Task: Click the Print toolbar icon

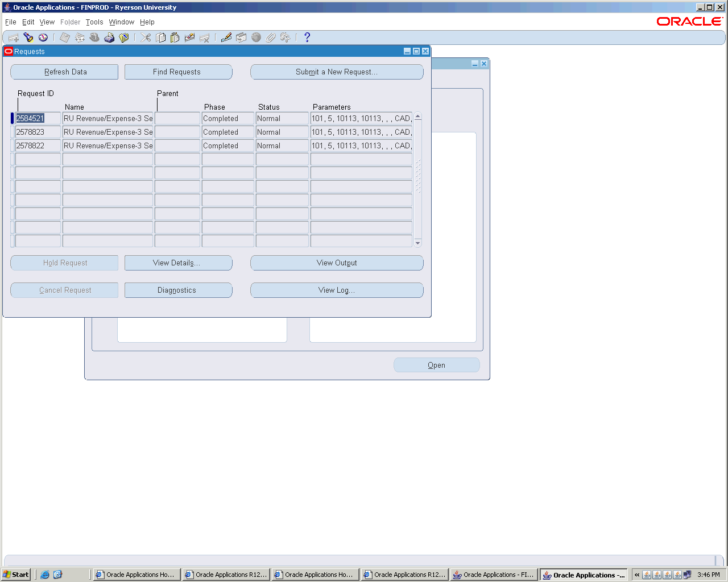Action: 109,38
